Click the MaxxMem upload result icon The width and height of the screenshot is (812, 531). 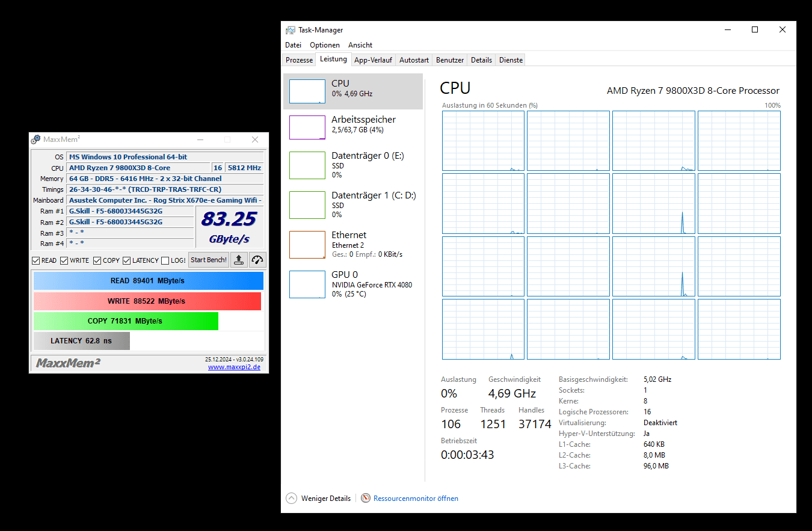point(239,260)
